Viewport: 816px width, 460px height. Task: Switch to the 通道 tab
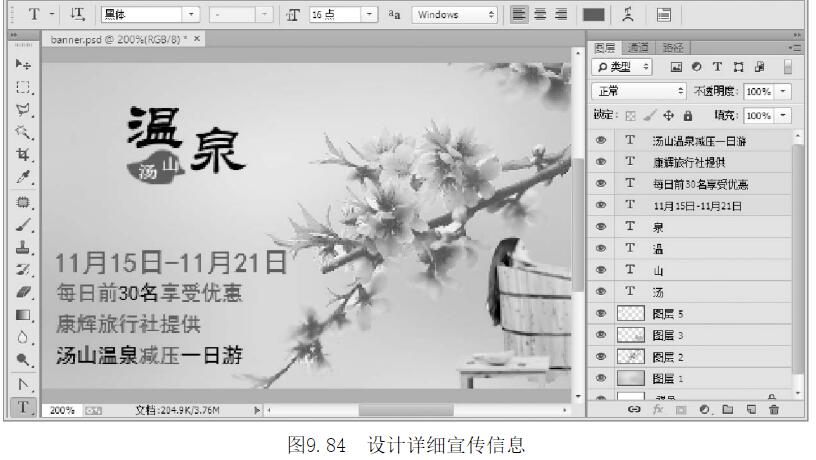636,48
